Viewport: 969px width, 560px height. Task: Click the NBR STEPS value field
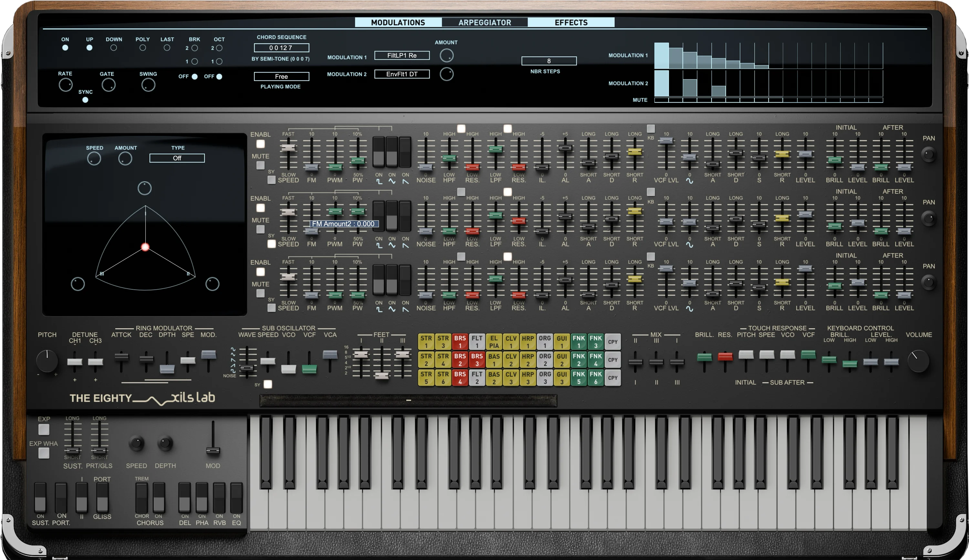pos(549,61)
